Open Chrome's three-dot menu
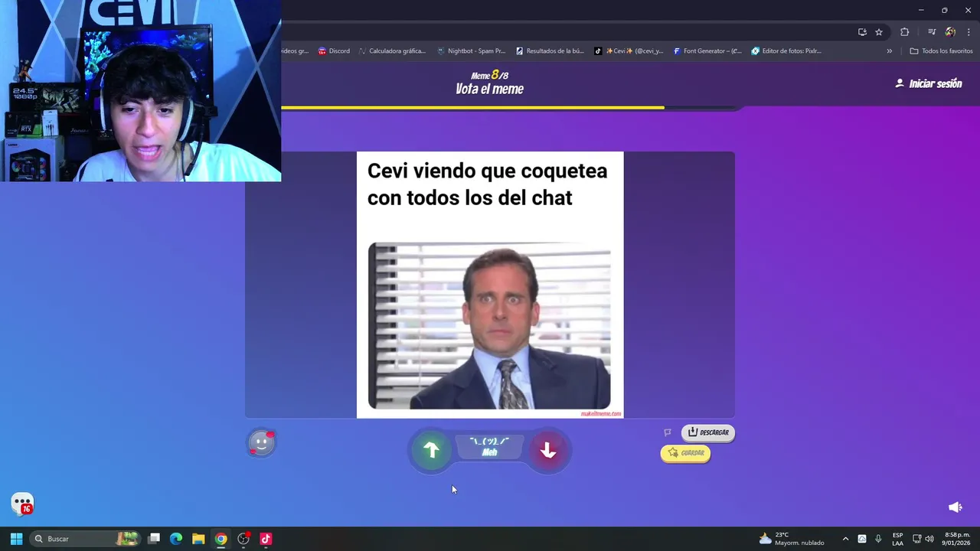 [x=969, y=32]
